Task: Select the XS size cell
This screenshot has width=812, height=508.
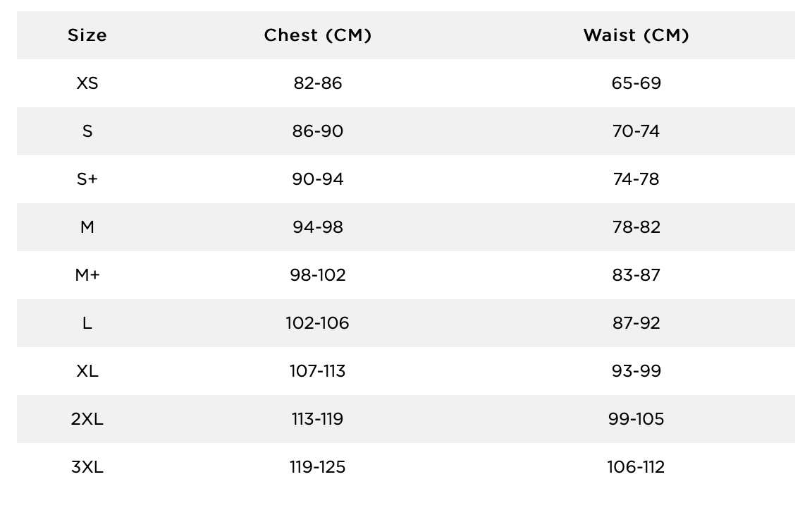Action: click(87, 83)
